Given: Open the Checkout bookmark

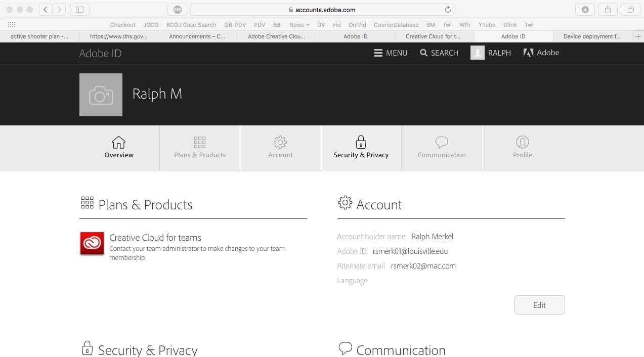Looking at the screenshot, I should coord(123,25).
